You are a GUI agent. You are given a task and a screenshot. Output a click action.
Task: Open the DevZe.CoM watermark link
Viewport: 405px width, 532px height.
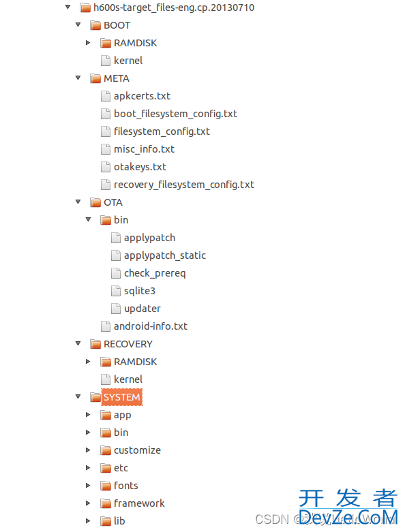tap(348, 518)
